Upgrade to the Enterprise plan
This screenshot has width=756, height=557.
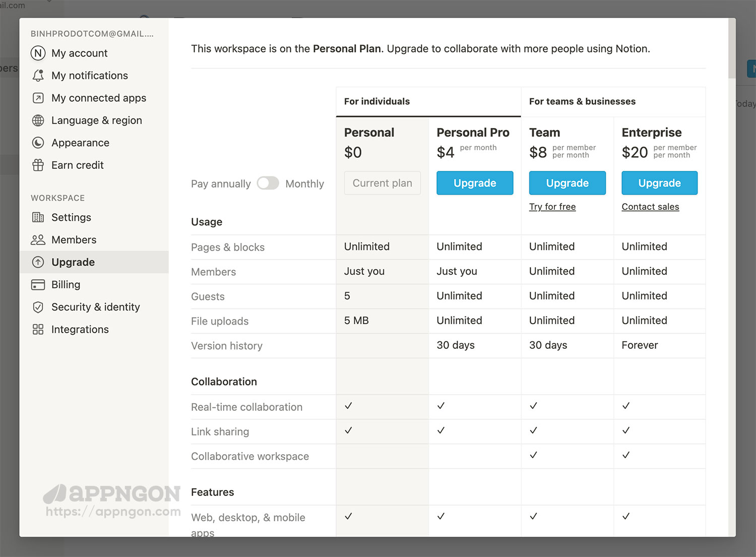[x=659, y=183]
